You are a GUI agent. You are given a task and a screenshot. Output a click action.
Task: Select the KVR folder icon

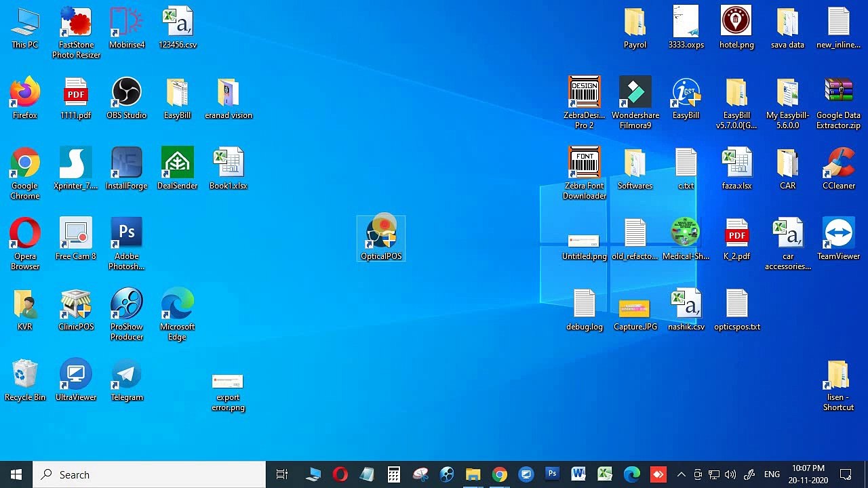coord(25,310)
